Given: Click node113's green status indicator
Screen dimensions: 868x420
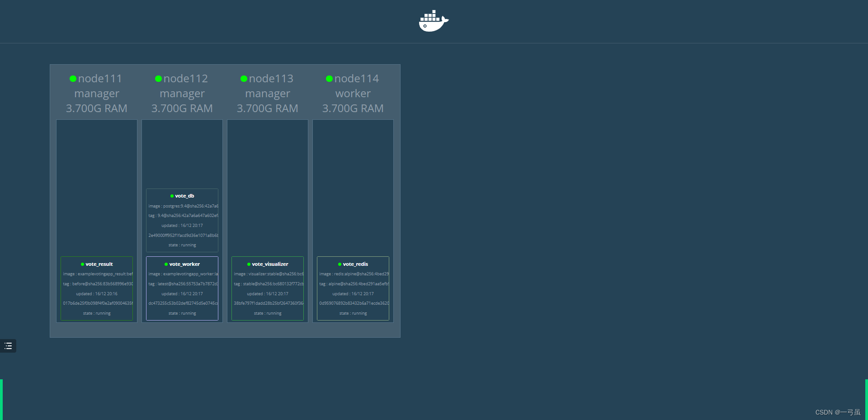Looking at the screenshot, I should click(244, 78).
